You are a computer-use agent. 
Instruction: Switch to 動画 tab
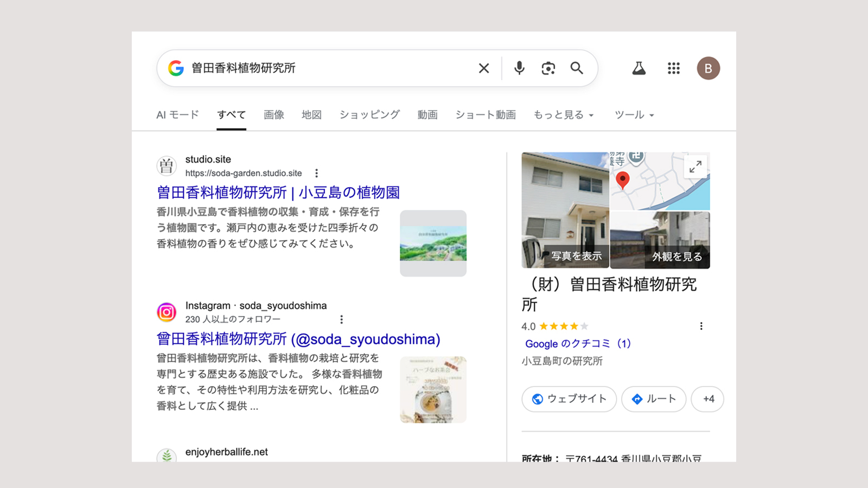pyautogui.click(x=427, y=115)
